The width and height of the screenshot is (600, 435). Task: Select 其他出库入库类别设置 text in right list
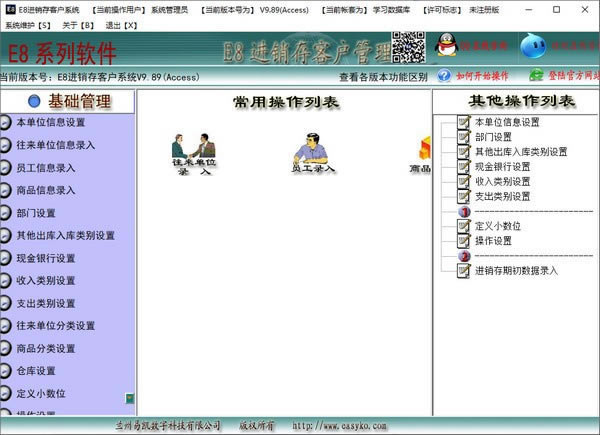[521, 152]
